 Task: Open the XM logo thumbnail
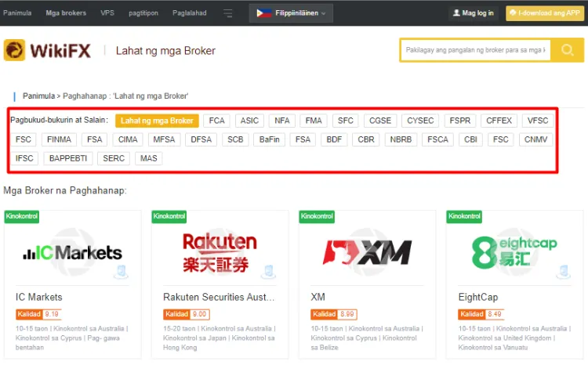point(367,252)
